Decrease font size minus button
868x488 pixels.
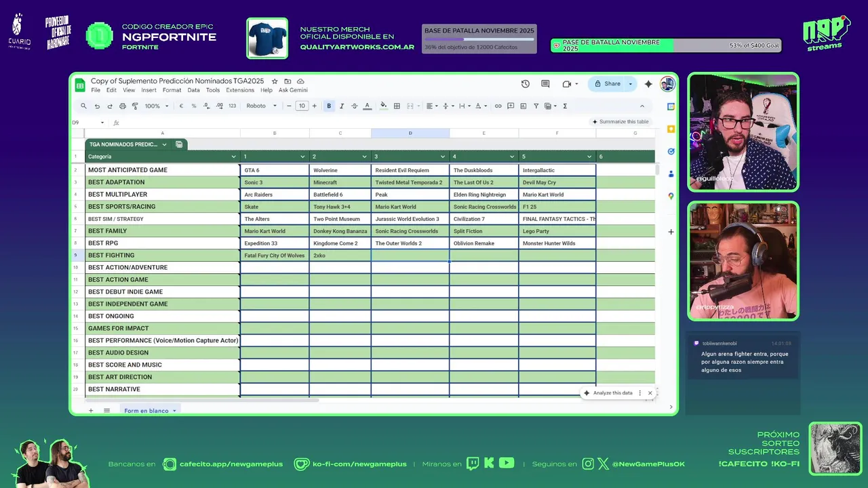tap(289, 106)
